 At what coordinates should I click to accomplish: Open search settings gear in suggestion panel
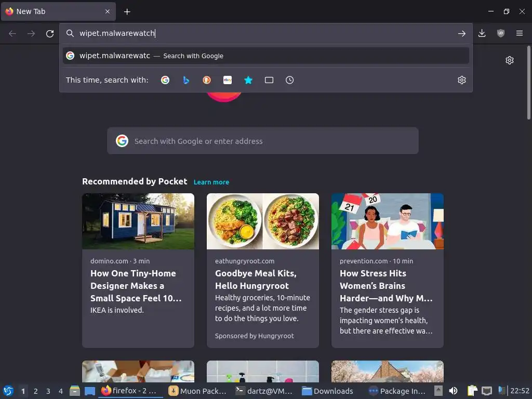[461, 80]
